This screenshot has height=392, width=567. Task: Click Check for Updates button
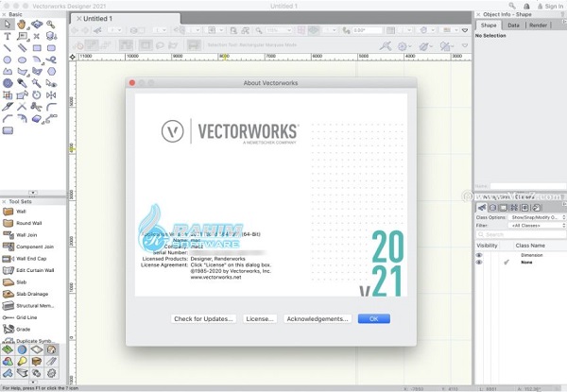(x=203, y=318)
